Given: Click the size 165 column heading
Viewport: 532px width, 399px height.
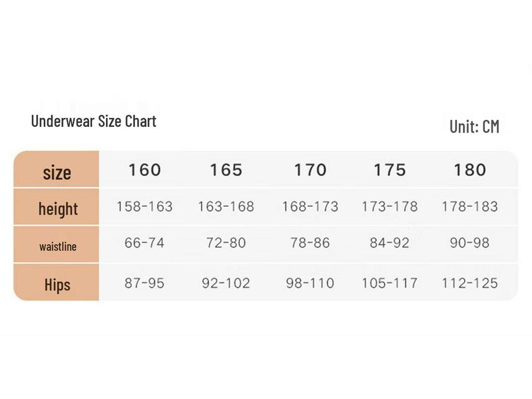Looking at the screenshot, I should point(226,170).
